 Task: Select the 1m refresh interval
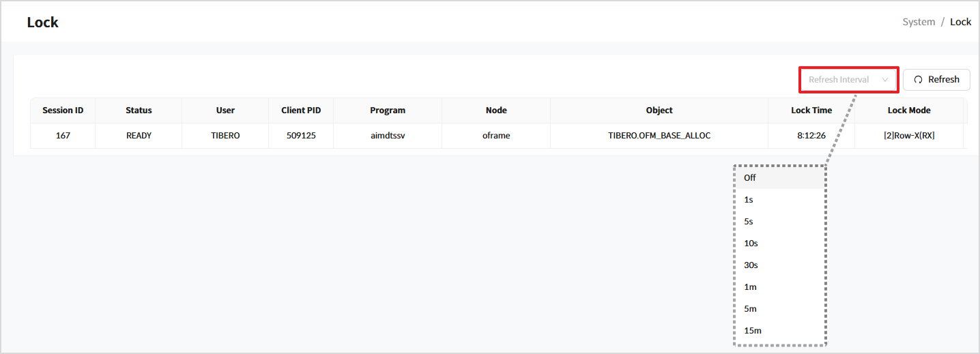(750, 287)
